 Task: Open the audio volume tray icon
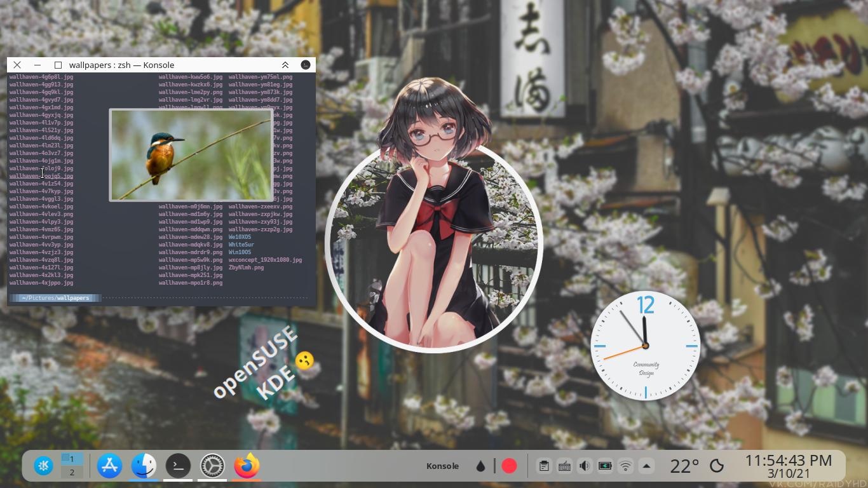click(585, 466)
